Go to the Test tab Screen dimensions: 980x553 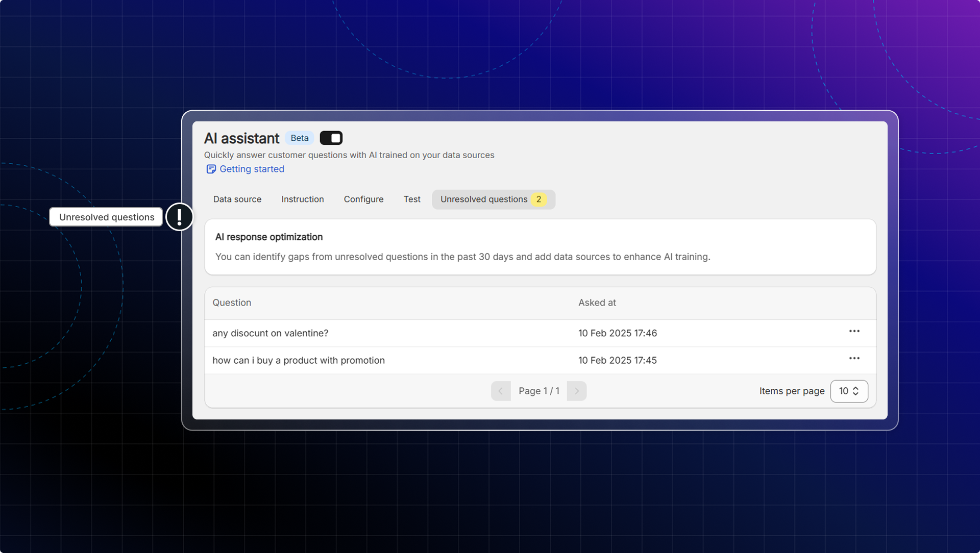[412, 199]
